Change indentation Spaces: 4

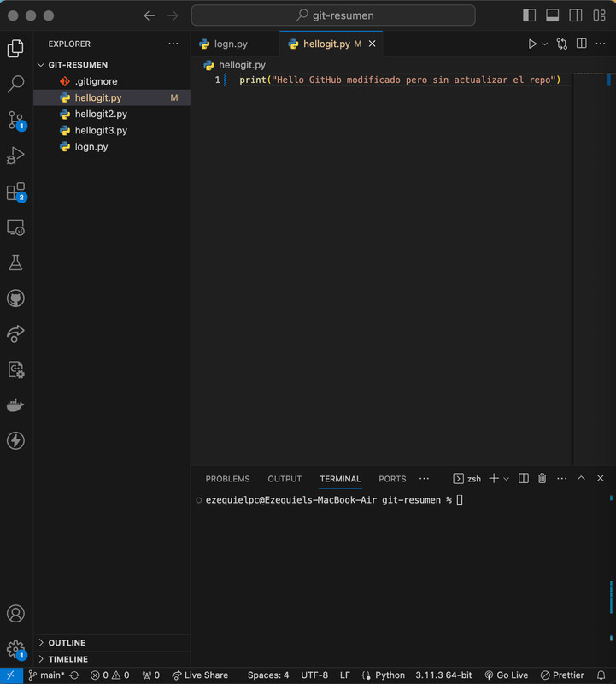pos(268,675)
